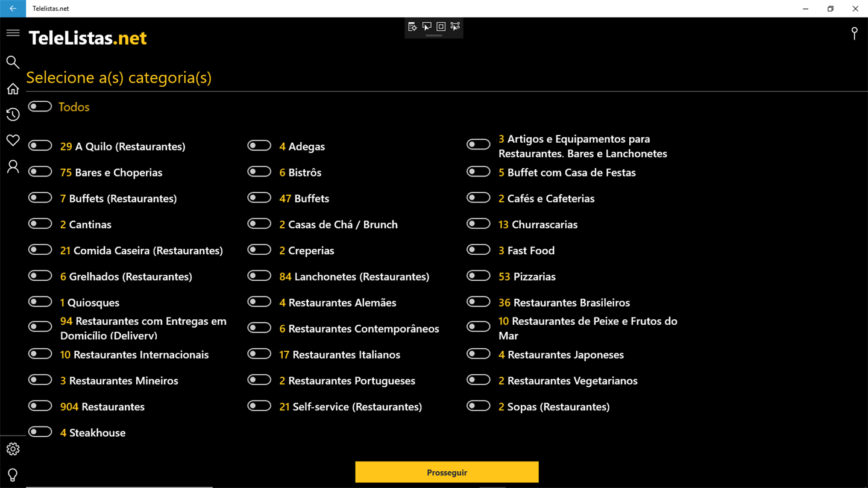
Task: Click second icon in floating top toolbar
Action: (x=427, y=27)
